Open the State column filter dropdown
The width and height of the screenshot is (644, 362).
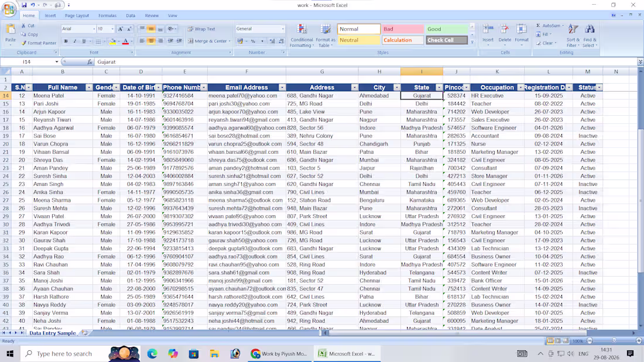coord(439,87)
